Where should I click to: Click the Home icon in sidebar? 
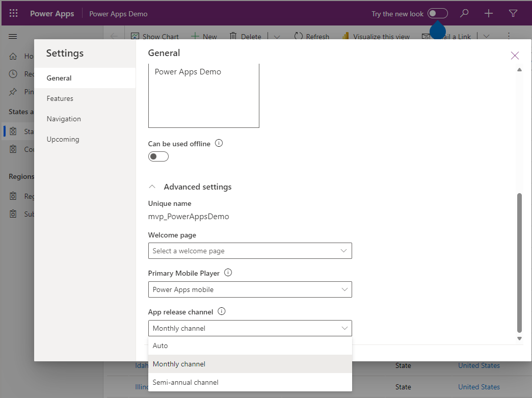click(x=13, y=57)
